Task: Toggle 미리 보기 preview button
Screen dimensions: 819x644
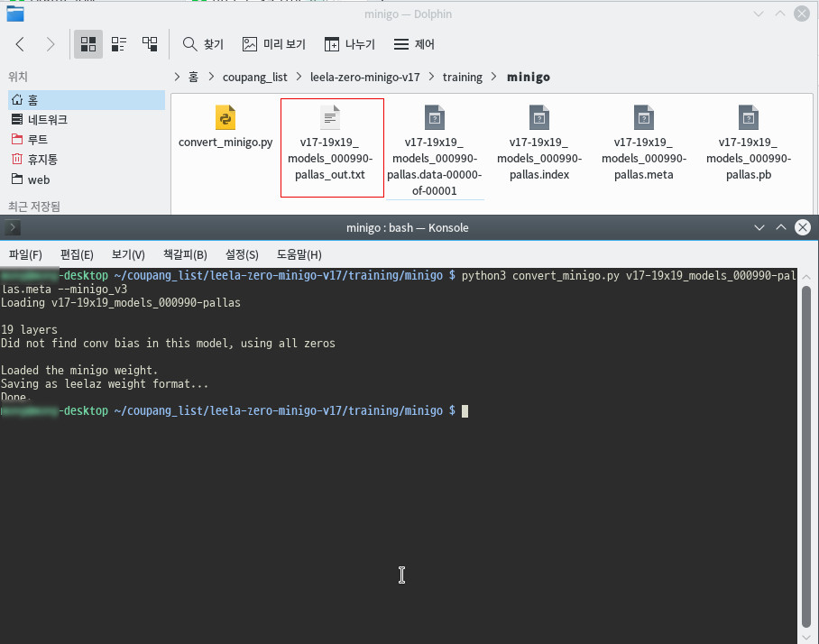Action: click(274, 44)
